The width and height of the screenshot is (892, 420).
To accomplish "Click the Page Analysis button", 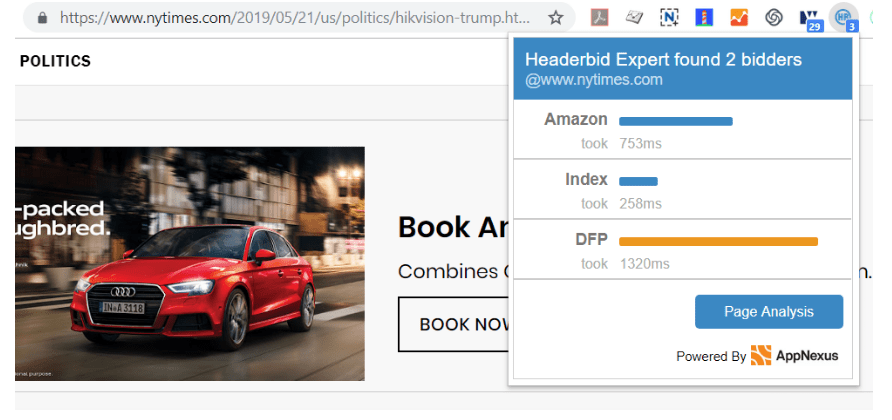I will 768,312.
